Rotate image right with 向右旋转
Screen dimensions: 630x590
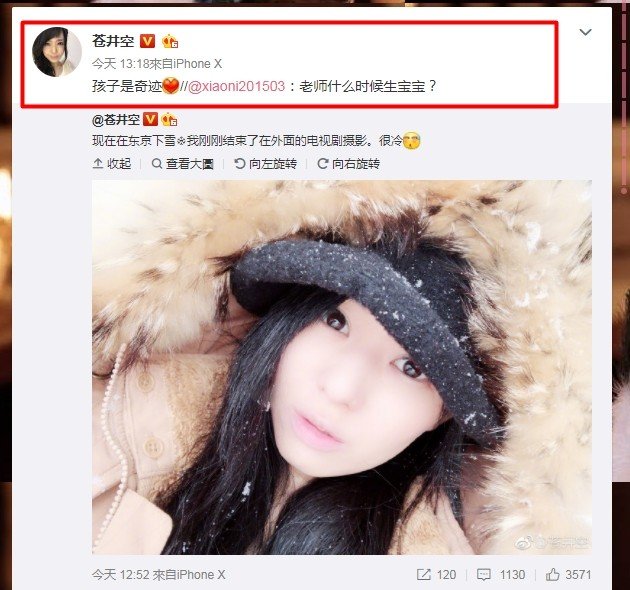(x=348, y=164)
